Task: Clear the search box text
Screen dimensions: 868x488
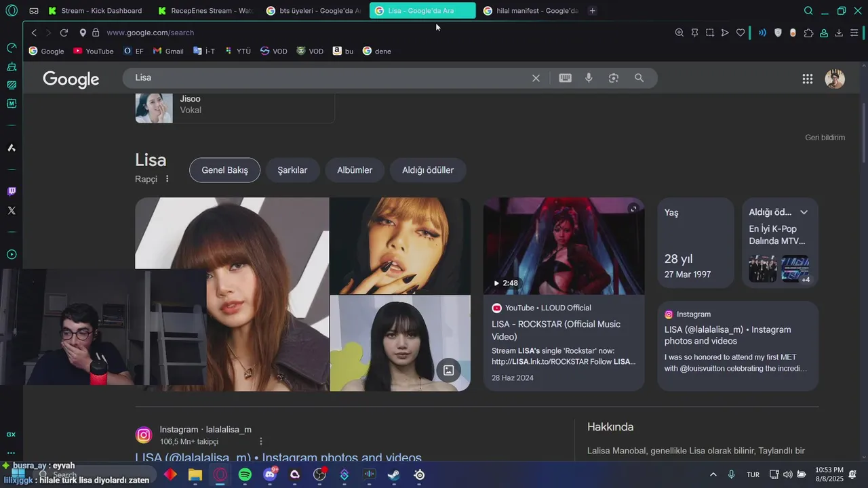Action: point(536,78)
